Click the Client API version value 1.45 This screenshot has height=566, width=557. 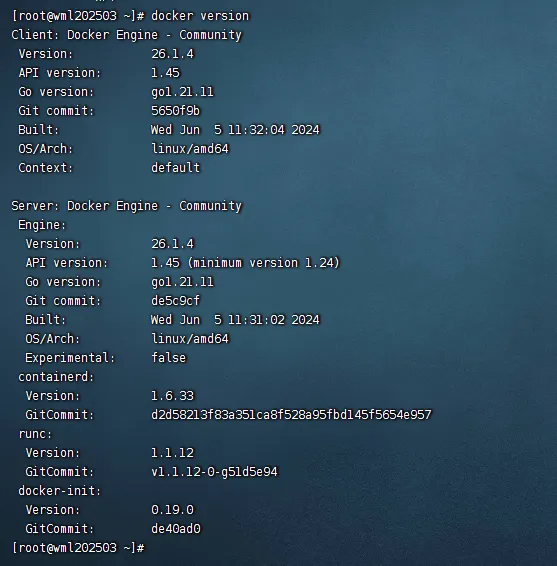165,73
